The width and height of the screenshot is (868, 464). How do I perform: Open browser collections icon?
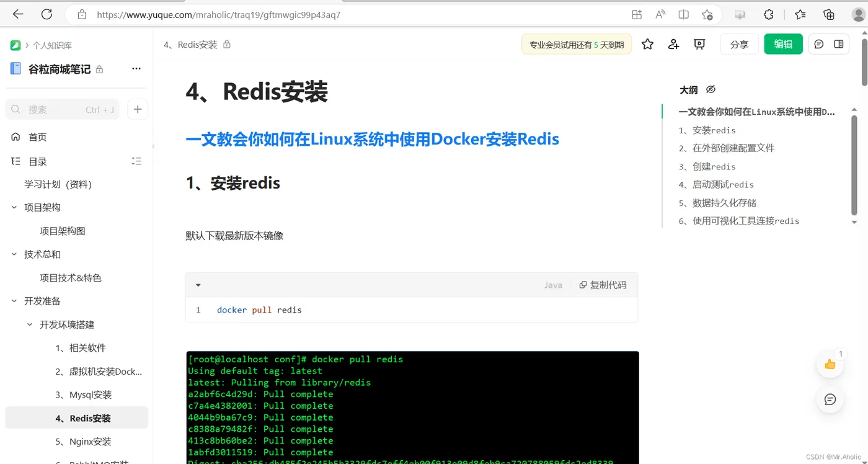tap(829, 14)
